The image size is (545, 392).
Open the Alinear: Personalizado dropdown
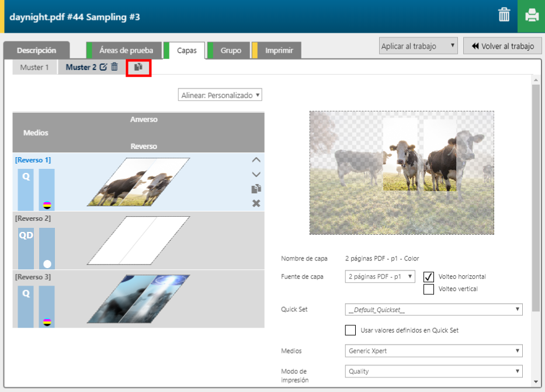coord(220,95)
